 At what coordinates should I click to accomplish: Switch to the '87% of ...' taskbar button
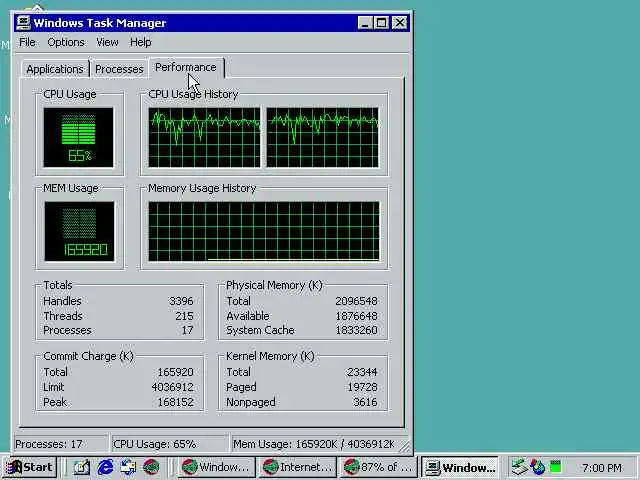pyautogui.click(x=378, y=467)
